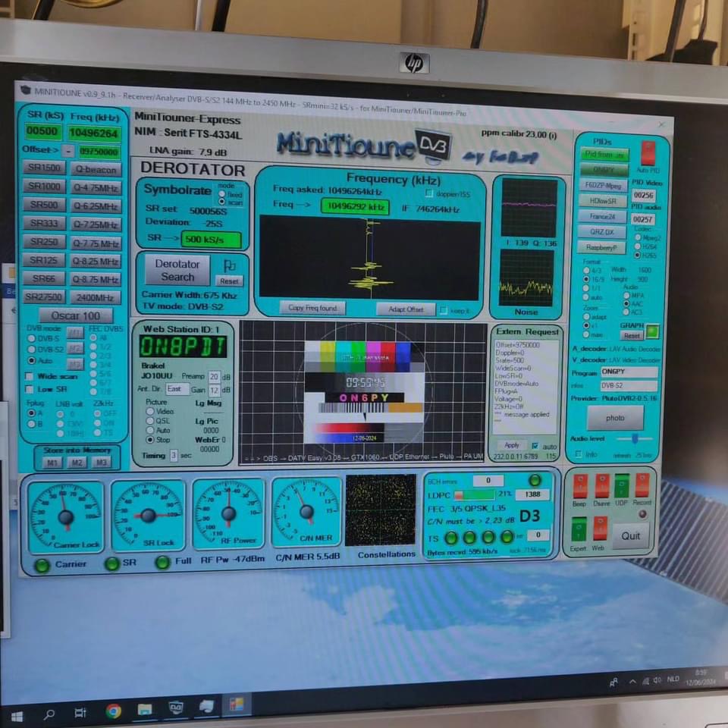Store settings into memory M1

pos(52,463)
